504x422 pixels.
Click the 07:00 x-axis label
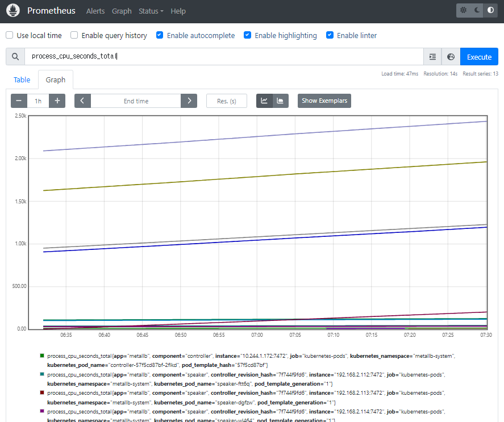click(257, 335)
